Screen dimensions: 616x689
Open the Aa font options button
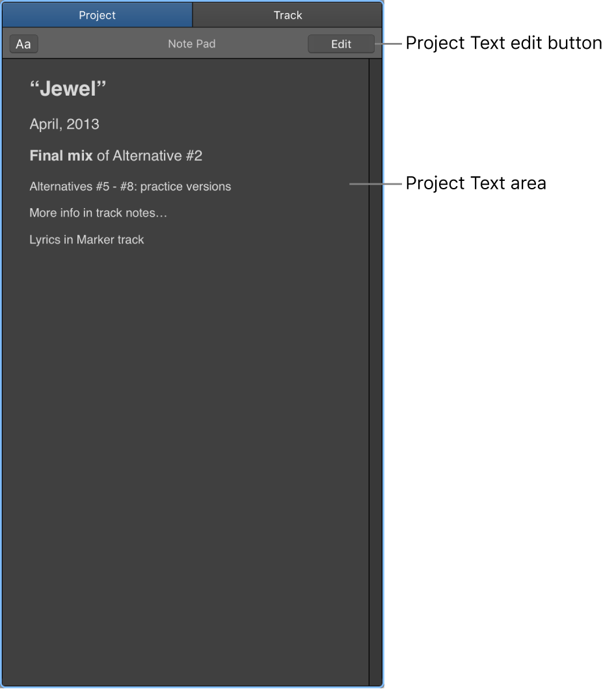pos(23,44)
